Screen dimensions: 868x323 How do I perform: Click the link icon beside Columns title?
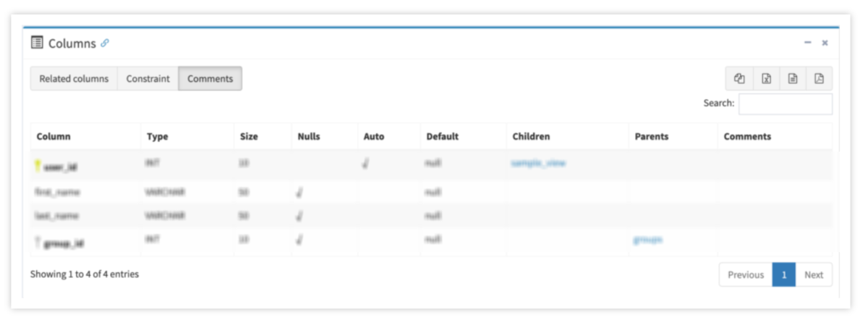point(105,43)
